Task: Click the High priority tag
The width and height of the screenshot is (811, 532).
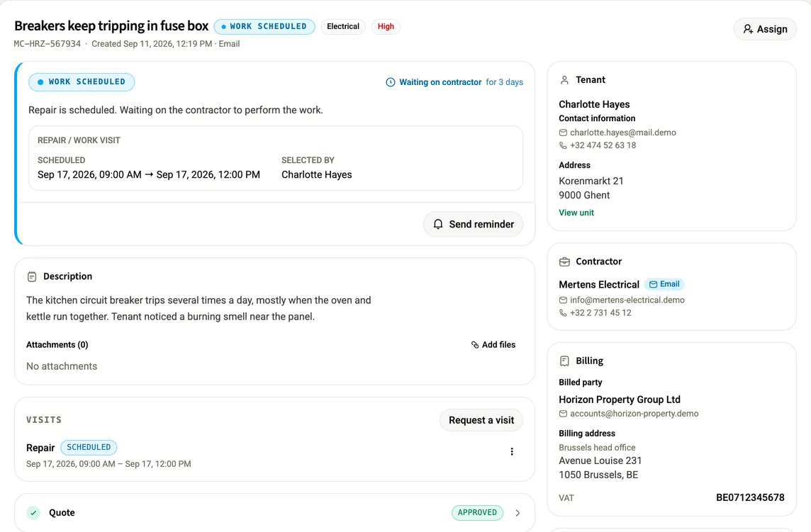Action: pos(386,27)
